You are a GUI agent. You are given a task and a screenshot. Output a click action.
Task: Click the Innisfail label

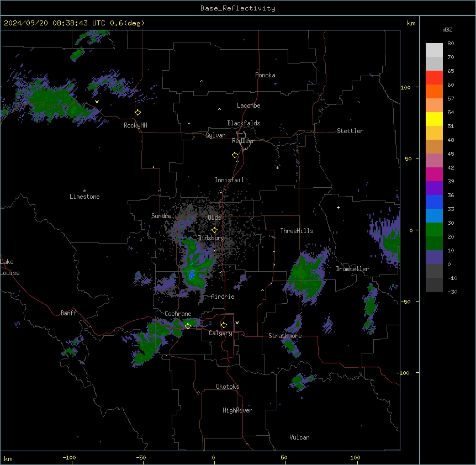229,180
